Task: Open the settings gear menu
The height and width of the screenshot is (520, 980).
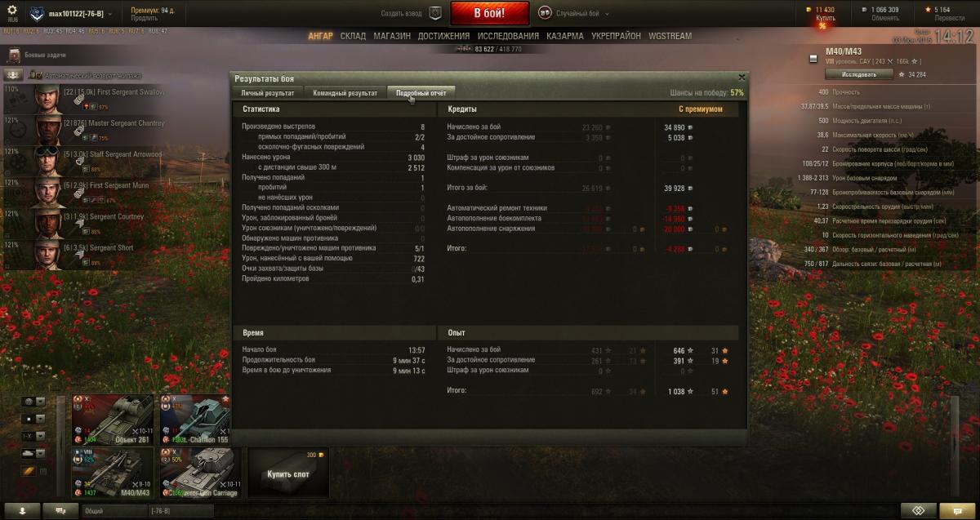Action: click(x=11, y=10)
